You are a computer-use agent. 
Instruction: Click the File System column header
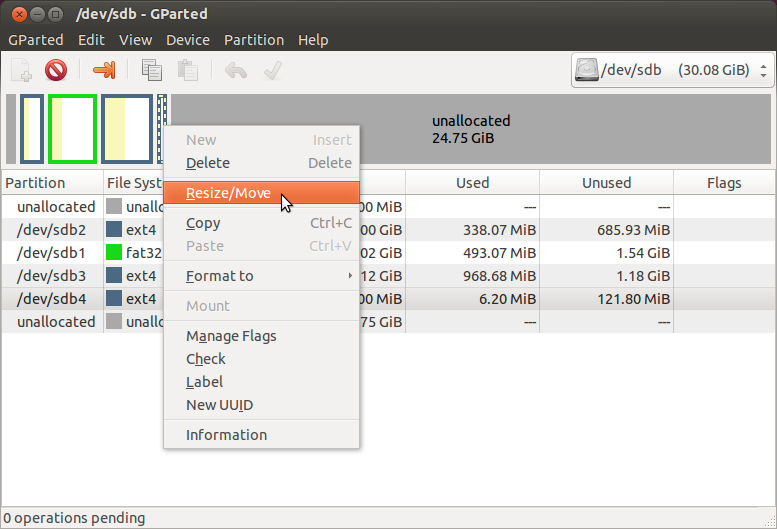coord(134,183)
